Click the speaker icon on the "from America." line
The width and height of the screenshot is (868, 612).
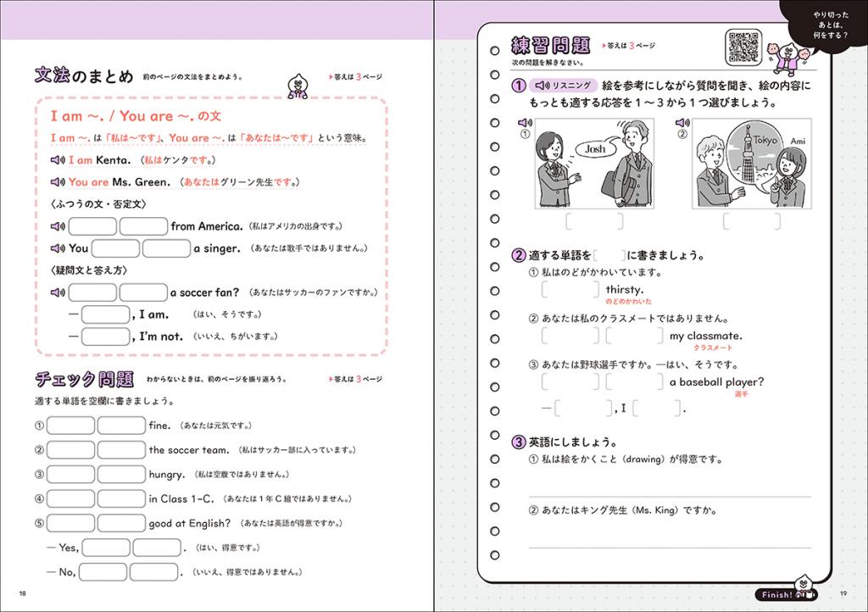(x=58, y=226)
